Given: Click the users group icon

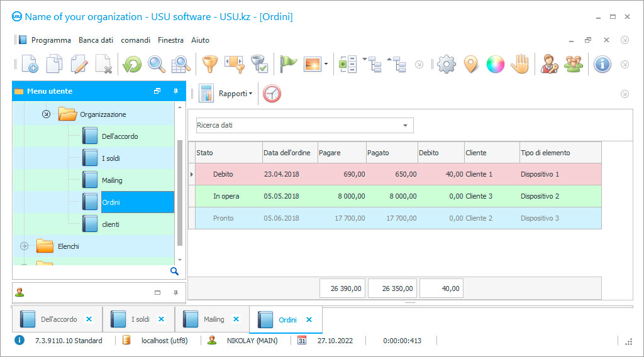Looking at the screenshot, I should (x=574, y=64).
